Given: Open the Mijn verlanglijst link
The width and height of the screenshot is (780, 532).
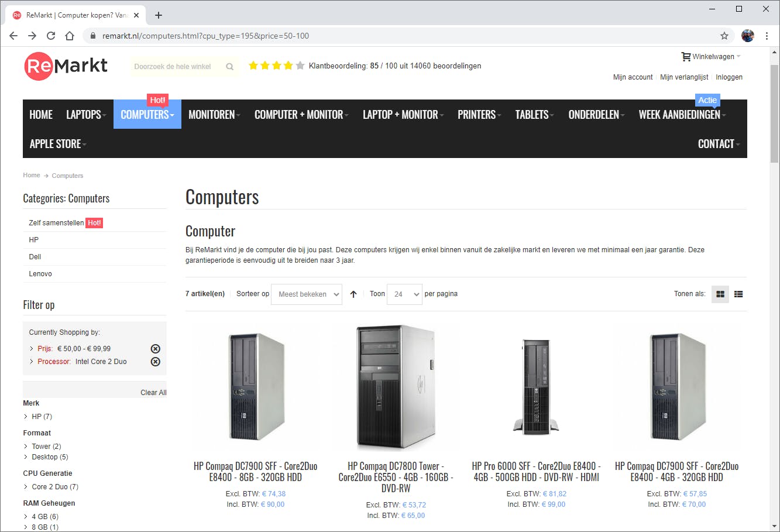Looking at the screenshot, I should [x=684, y=77].
